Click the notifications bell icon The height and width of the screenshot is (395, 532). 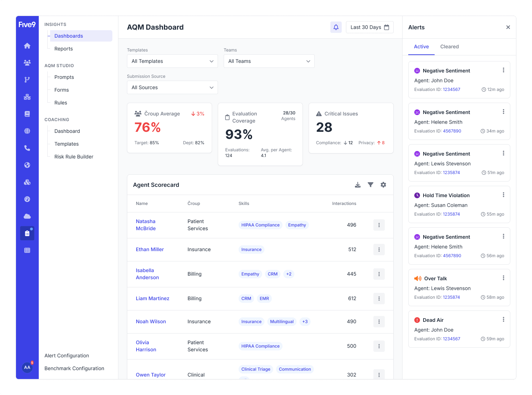336,27
